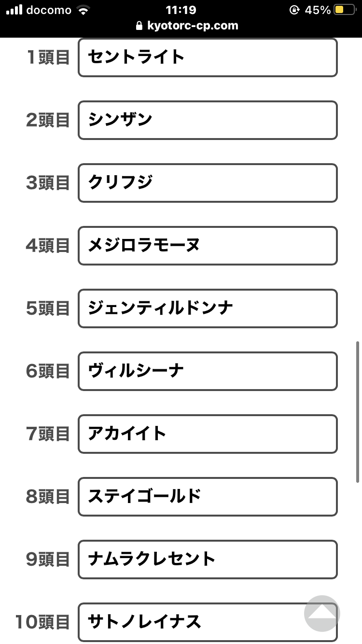
Task: Tap the lock icon beside the URL
Action: [139, 26]
